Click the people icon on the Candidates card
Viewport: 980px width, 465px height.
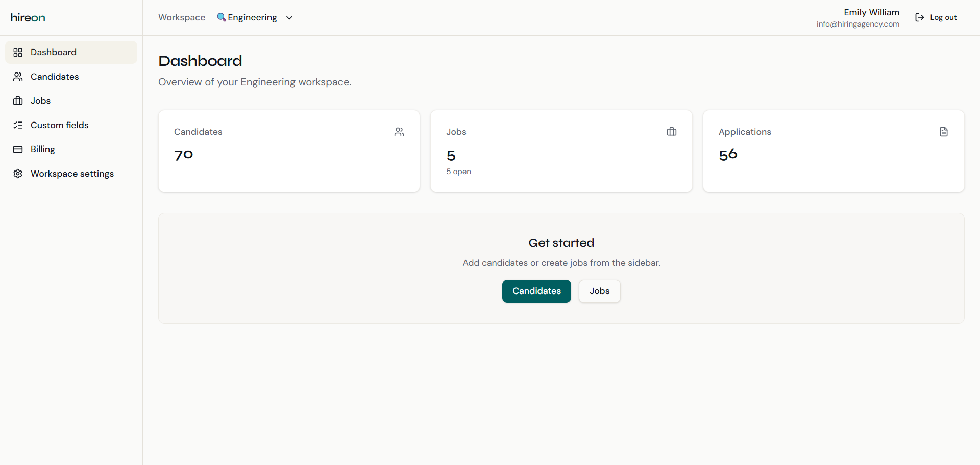(399, 132)
